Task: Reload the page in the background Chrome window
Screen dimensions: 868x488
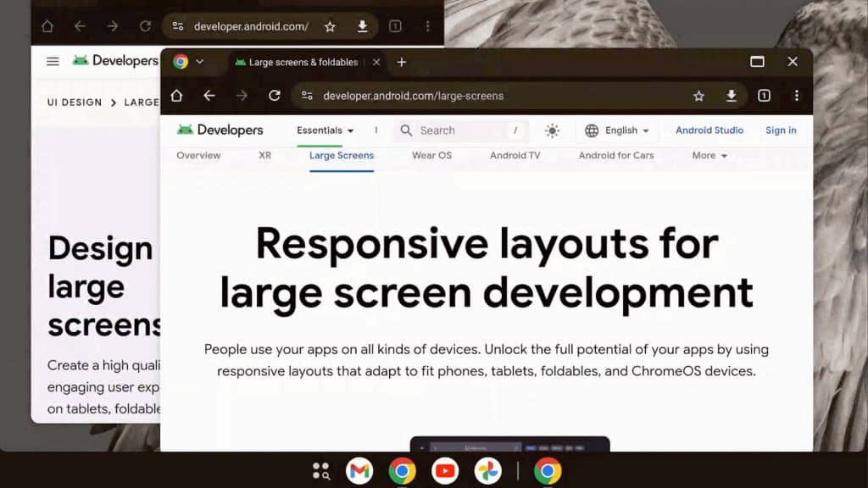Action: point(145,26)
